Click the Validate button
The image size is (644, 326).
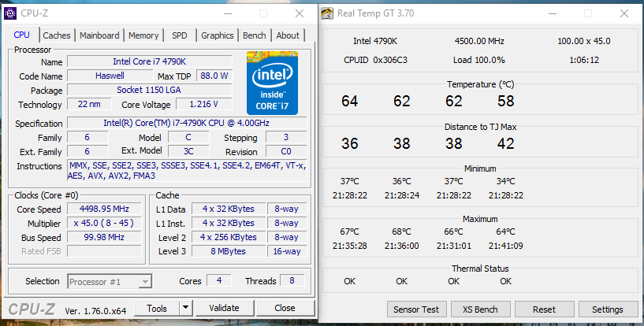click(x=224, y=308)
